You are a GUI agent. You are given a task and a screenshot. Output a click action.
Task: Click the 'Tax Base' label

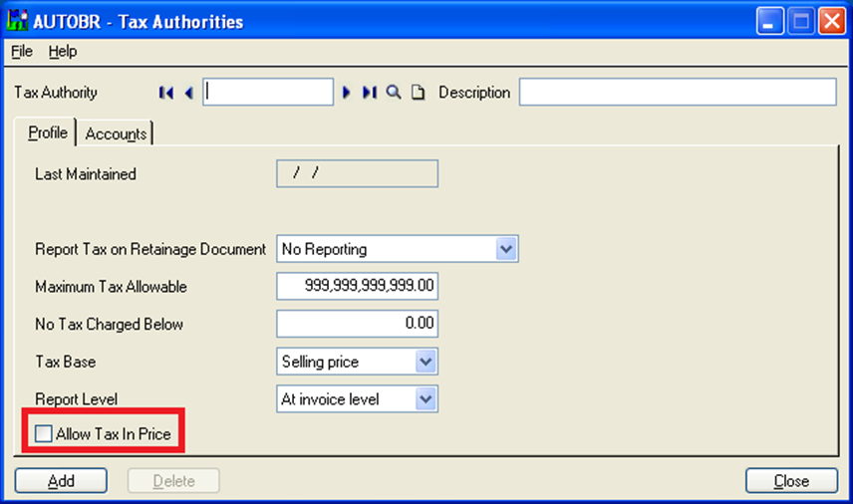[66, 362]
